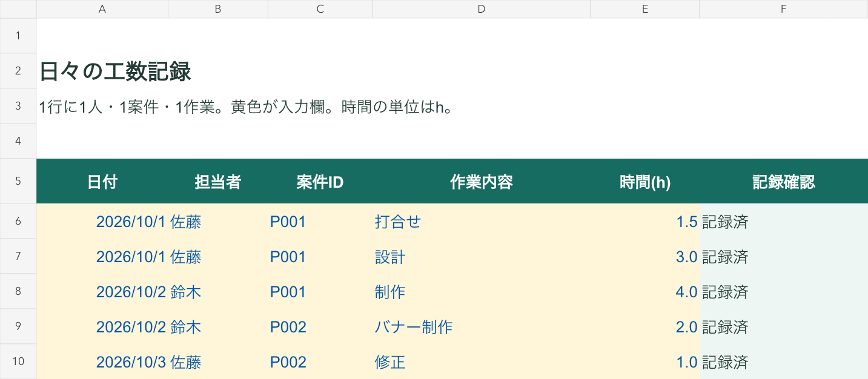The width and height of the screenshot is (868, 379).
Task: Click 記録済 in row 8
Action: tap(784, 291)
